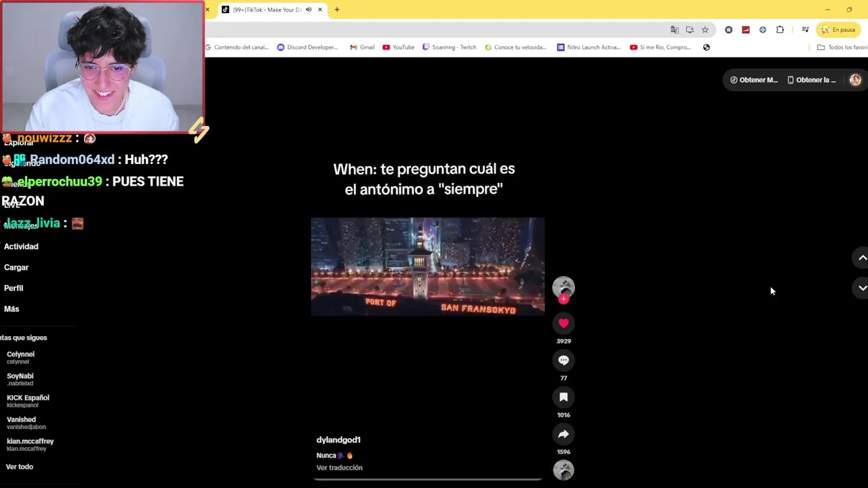Close the TikTok browser tab
The image size is (868, 488).
click(320, 9)
